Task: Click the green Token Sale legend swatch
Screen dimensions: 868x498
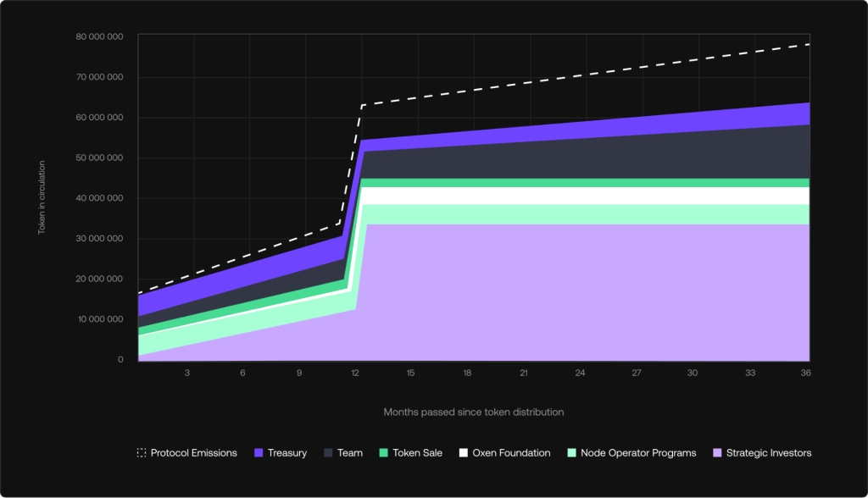Action: tap(384, 453)
